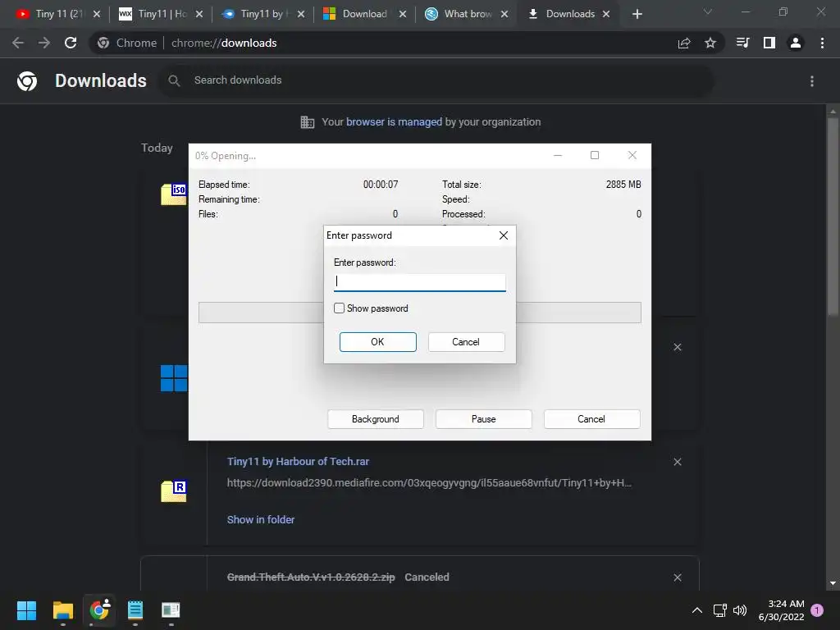Click Chrome icon in taskbar
Screen dimensions: 840x630
[x=99, y=610]
